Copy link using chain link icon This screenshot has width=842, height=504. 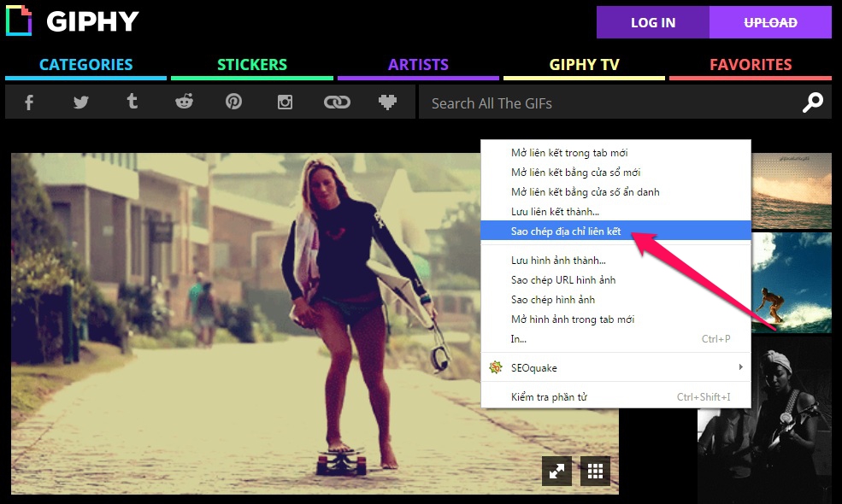(337, 103)
